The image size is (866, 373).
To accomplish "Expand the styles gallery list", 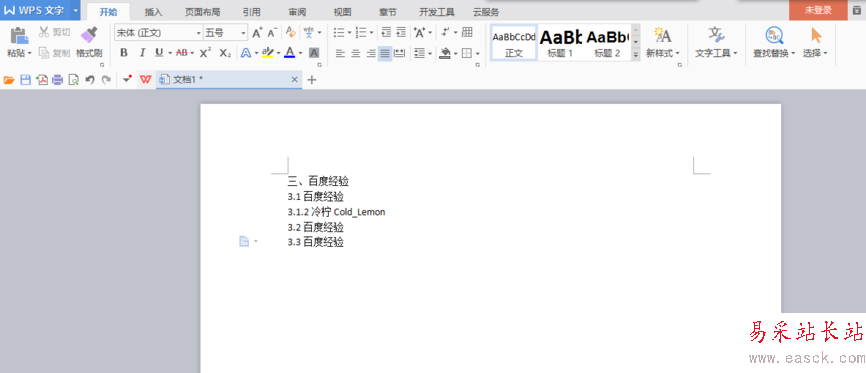I will (x=636, y=54).
